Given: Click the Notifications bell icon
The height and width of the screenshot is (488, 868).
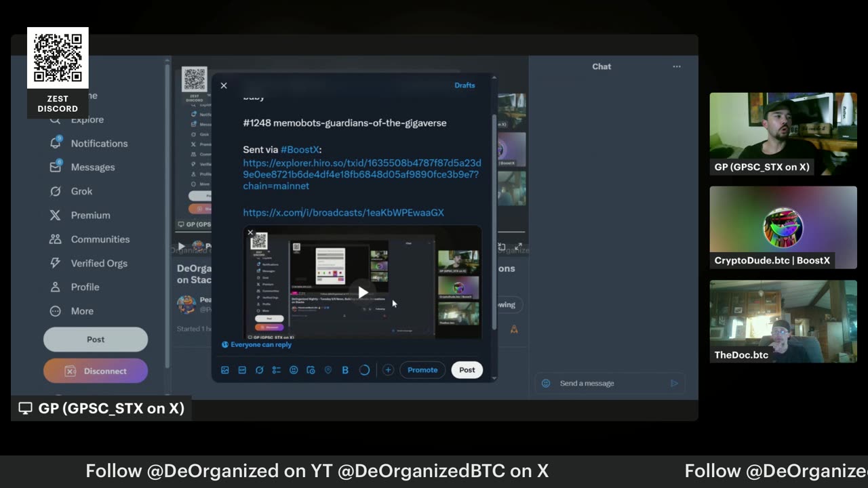Looking at the screenshot, I should click(56, 143).
